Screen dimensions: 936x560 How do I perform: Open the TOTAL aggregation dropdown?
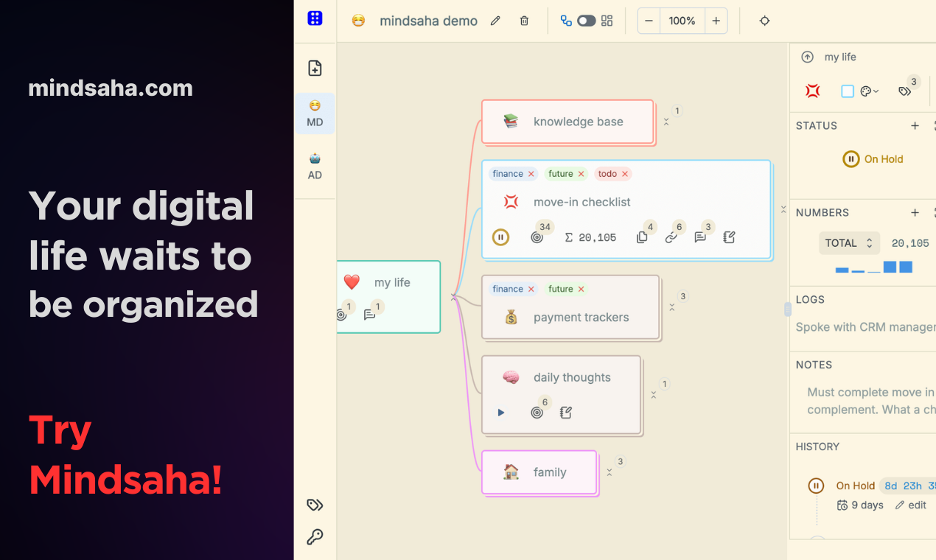tap(849, 243)
